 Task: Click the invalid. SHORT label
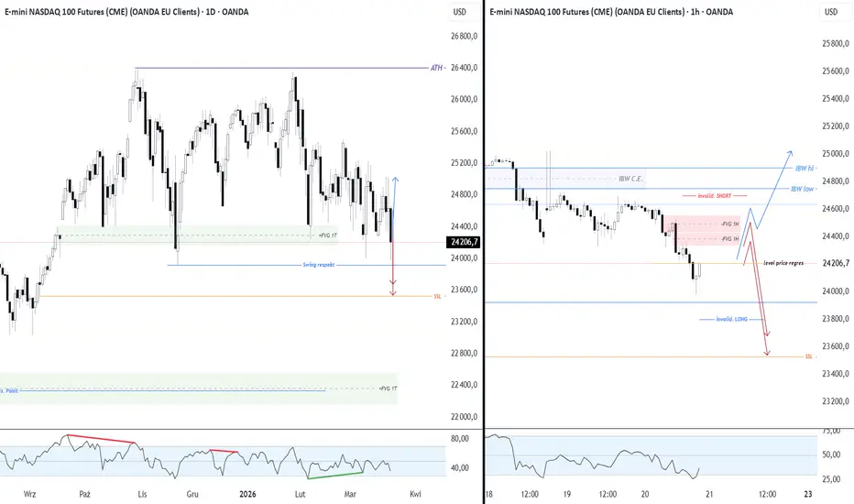click(714, 195)
